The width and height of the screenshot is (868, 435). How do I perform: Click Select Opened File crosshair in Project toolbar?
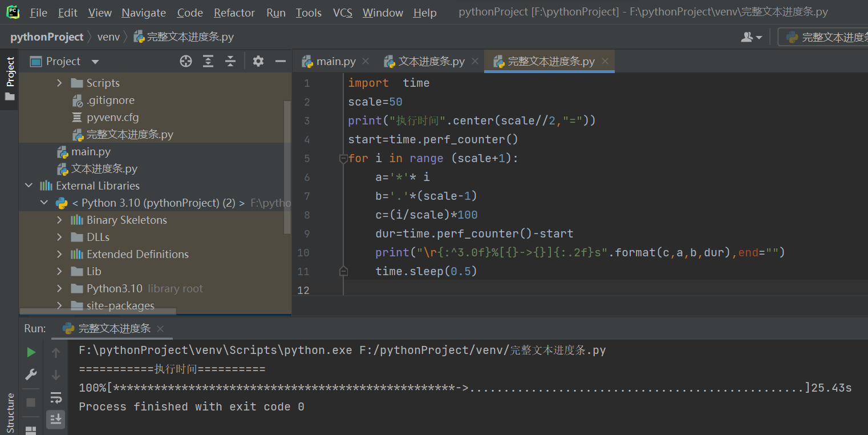point(185,61)
